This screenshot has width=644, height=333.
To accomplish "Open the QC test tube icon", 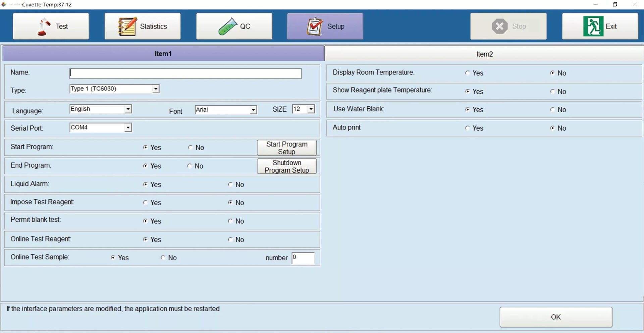I will point(227,26).
